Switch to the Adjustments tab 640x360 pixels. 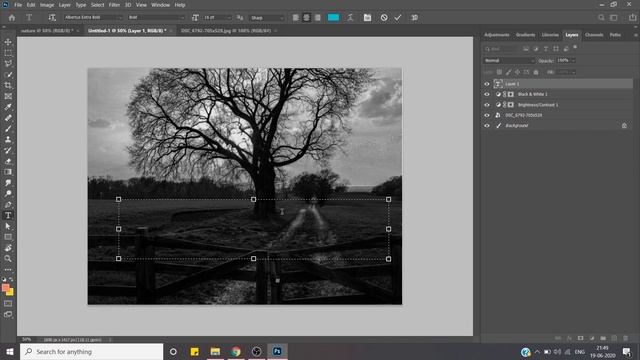click(497, 35)
